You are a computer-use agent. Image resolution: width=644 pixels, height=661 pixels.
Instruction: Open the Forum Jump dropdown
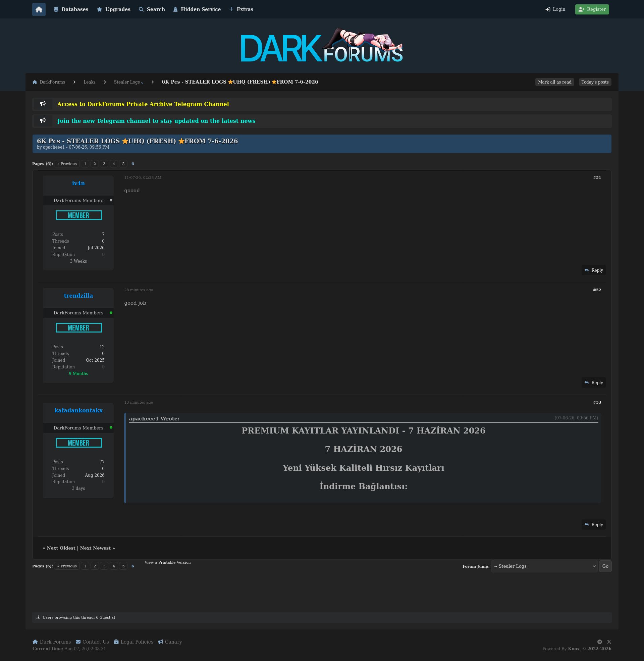tap(544, 566)
